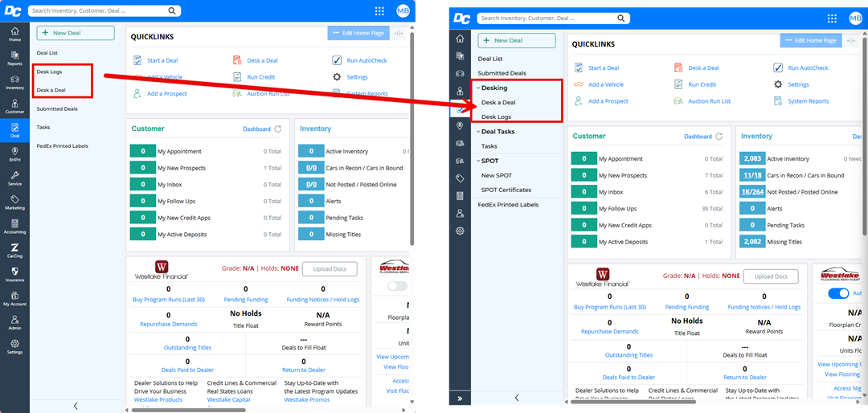Click the layout columns icon beside left Edit Home Page

pos(399,33)
